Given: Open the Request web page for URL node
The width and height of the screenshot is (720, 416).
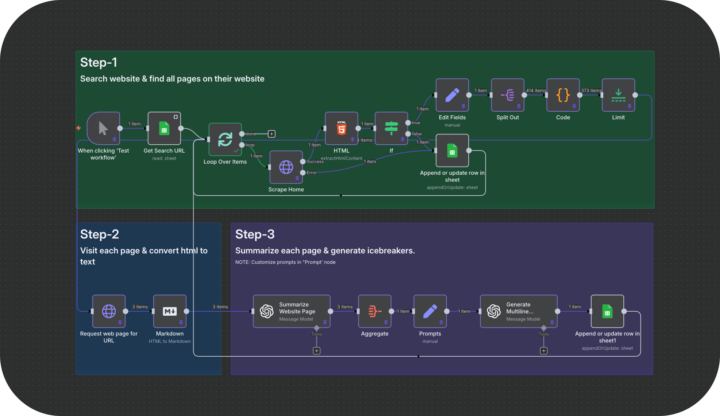Looking at the screenshot, I should (x=108, y=311).
